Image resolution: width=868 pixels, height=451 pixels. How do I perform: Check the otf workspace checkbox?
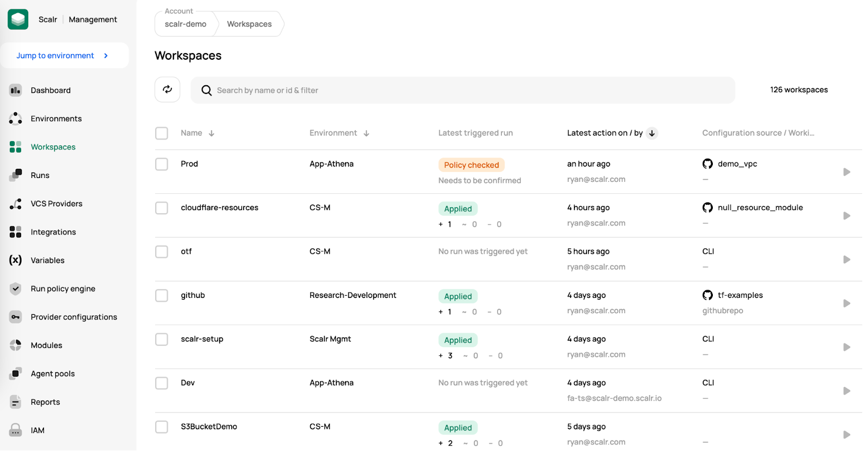[162, 252]
